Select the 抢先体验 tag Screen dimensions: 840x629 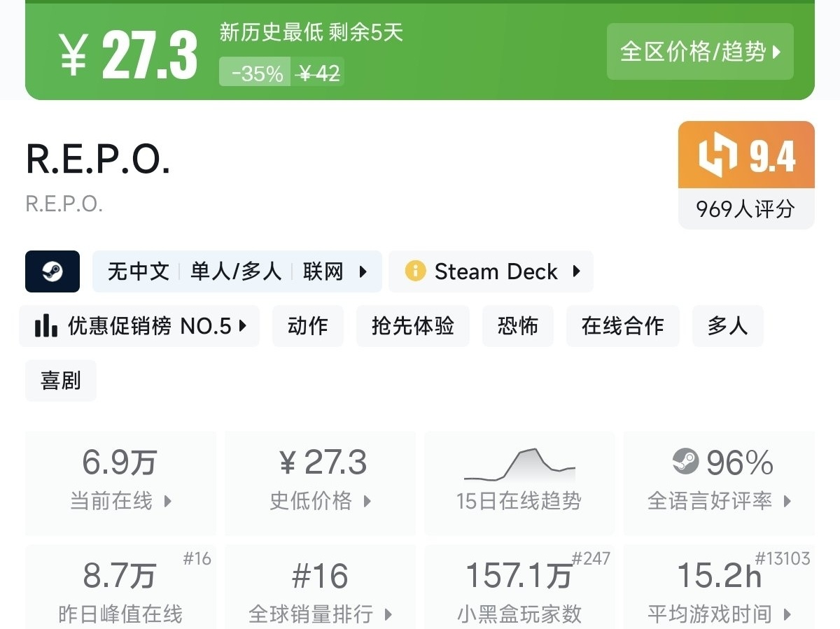tap(413, 326)
